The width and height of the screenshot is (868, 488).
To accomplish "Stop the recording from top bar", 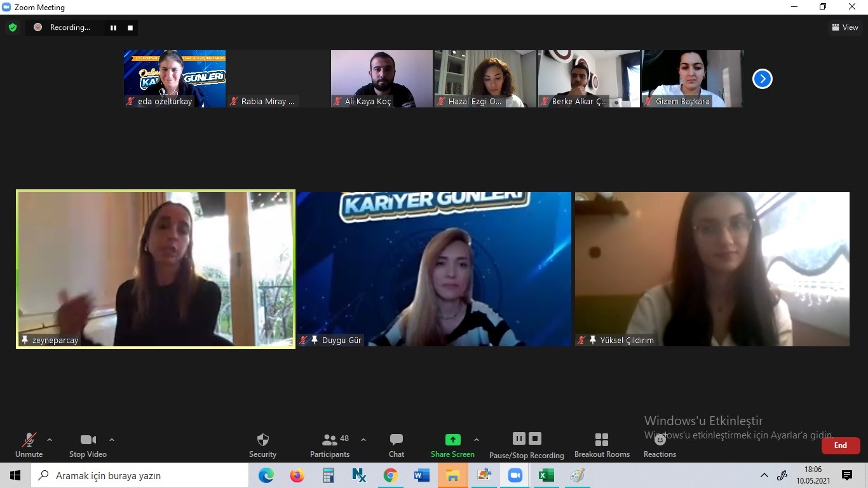I will coord(130,28).
